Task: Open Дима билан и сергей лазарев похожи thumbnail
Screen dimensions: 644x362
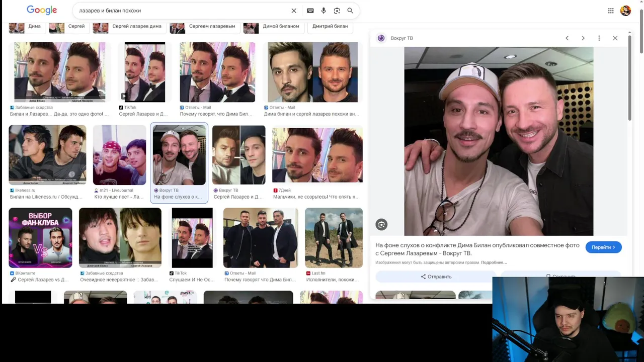Action: click(312, 72)
